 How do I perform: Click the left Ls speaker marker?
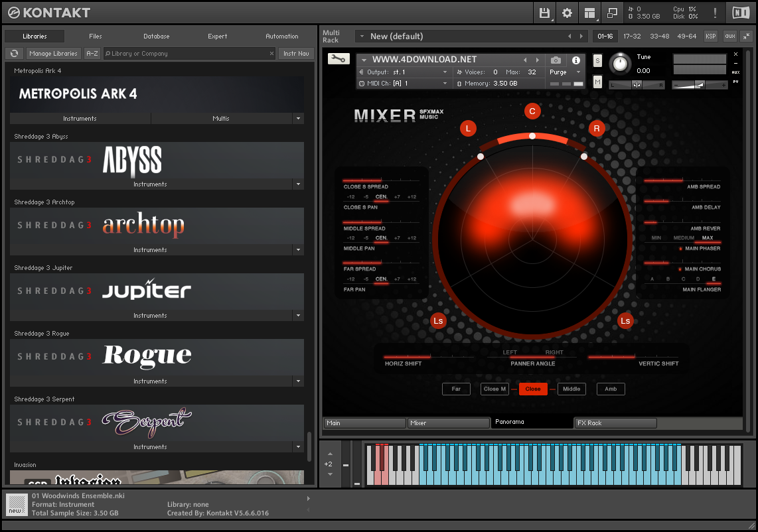tap(439, 321)
